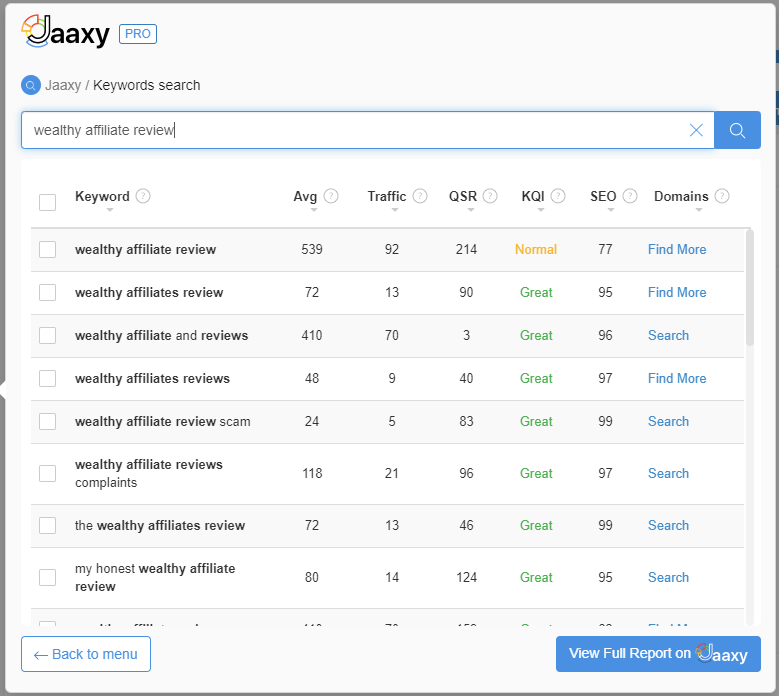Click the Avg value 539

point(312,249)
